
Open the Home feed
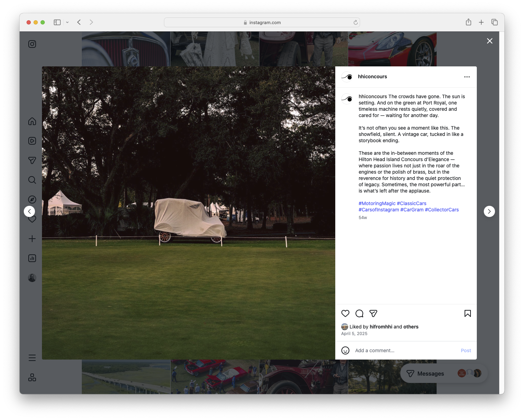pyautogui.click(x=32, y=121)
